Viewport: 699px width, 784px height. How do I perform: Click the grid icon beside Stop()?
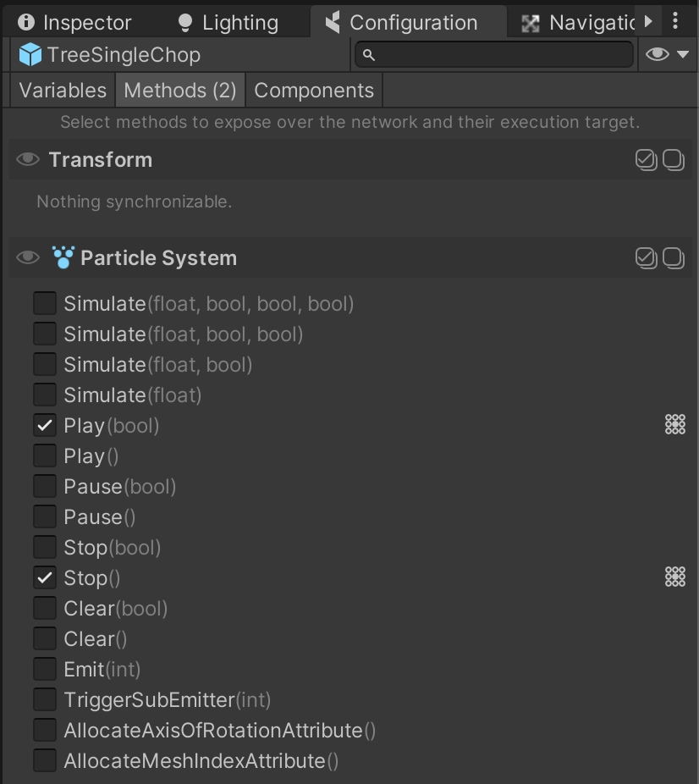point(674,577)
